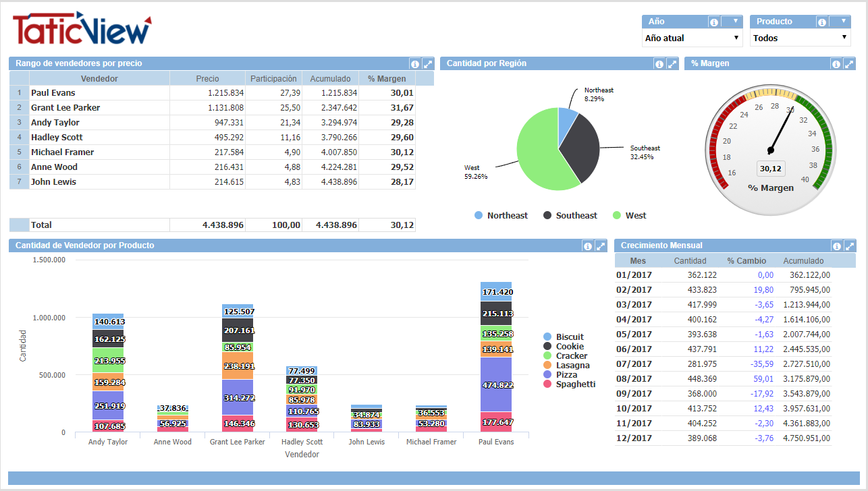868x491 pixels.
Task: Sort table by Precio column header
Action: [x=207, y=79]
